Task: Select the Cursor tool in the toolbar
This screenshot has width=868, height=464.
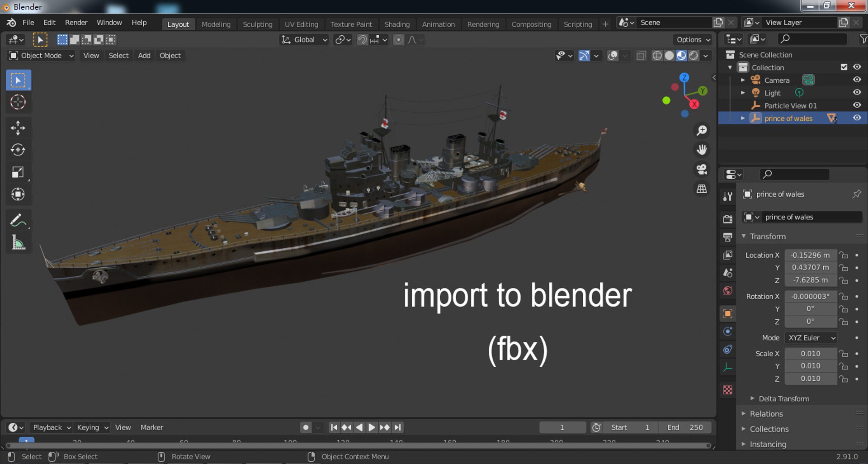Action: pos(18,102)
